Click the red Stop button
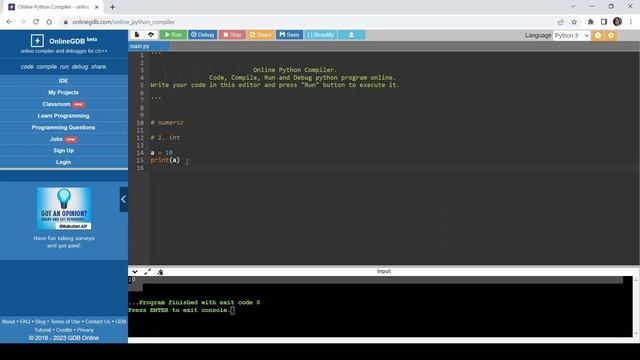The width and height of the screenshot is (640, 360). pos(232,35)
